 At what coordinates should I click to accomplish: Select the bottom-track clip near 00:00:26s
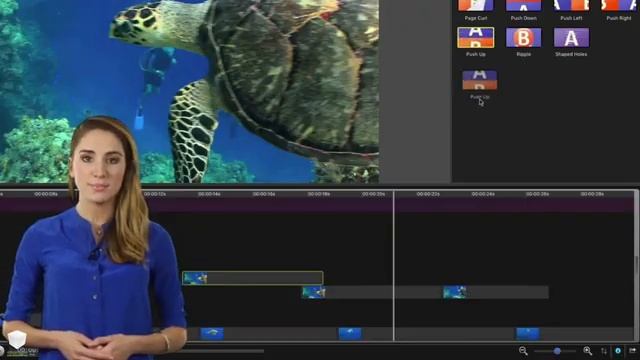528,333
